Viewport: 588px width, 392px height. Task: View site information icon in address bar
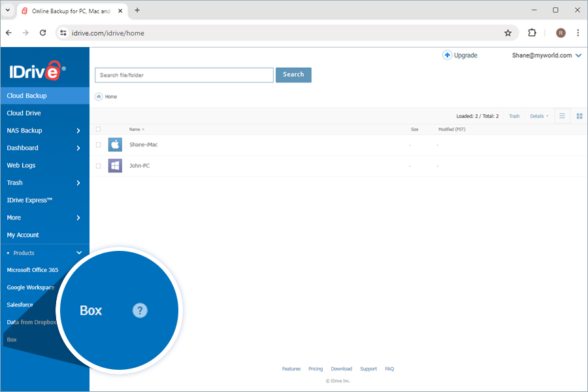(63, 33)
